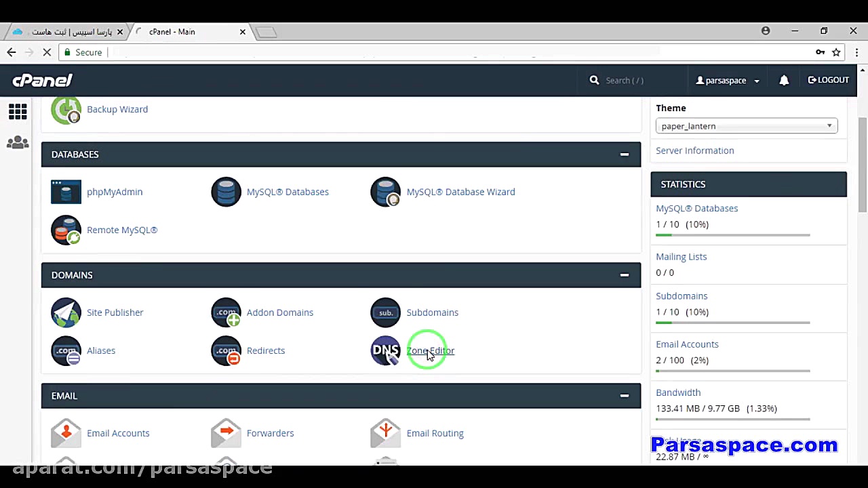The image size is (868, 488).
Task: Open Email Routing icon
Action: [385, 433]
